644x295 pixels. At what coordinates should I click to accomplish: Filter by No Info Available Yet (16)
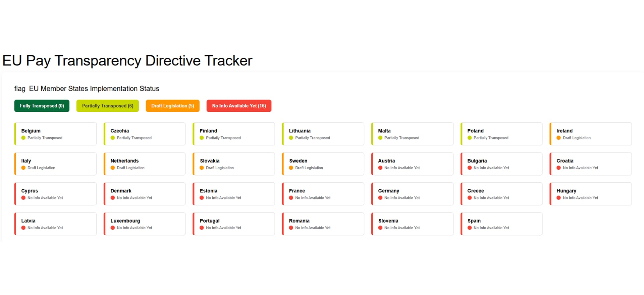click(x=239, y=106)
